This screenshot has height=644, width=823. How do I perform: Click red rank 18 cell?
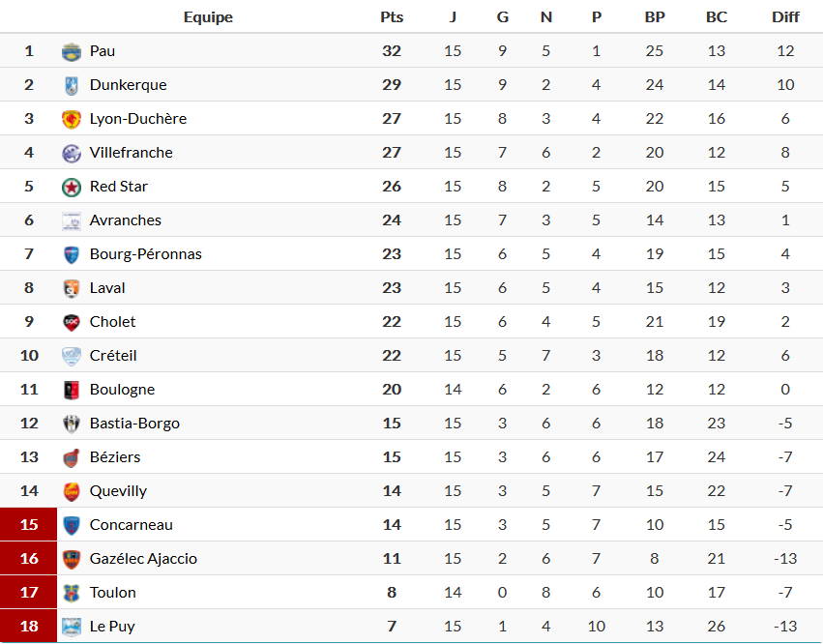(x=29, y=627)
